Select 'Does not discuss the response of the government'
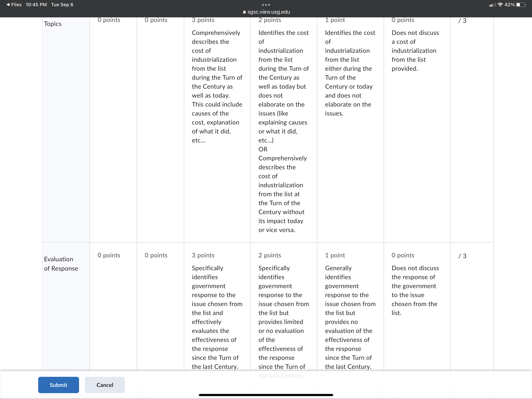The image size is (532, 399). 415,290
